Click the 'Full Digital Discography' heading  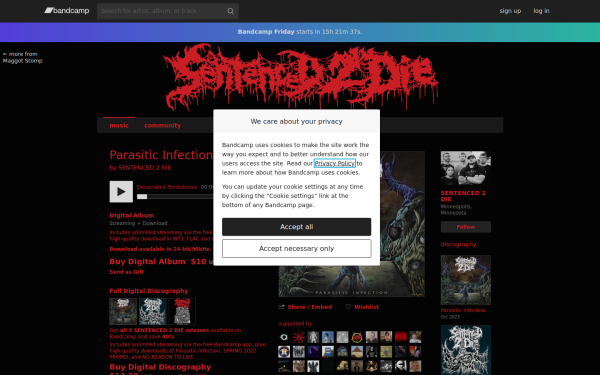pos(149,291)
